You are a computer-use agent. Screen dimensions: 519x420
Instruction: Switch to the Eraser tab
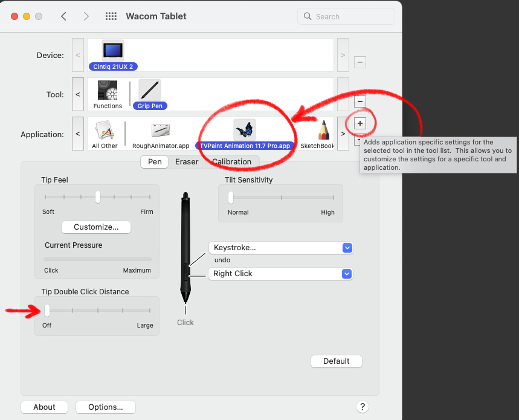pyautogui.click(x=187, y=162)
